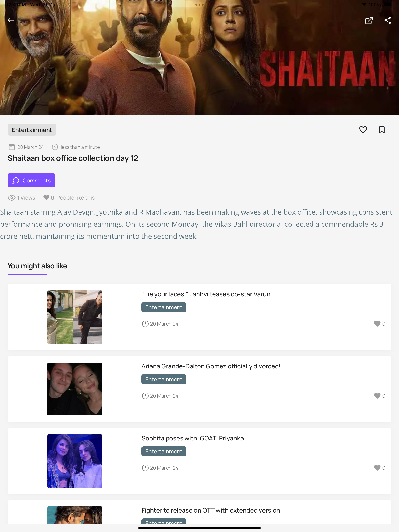This screenshot has width=399, height=532.
Task: Tap the Entertainment category chip under the banner
Action: [32, 130]
